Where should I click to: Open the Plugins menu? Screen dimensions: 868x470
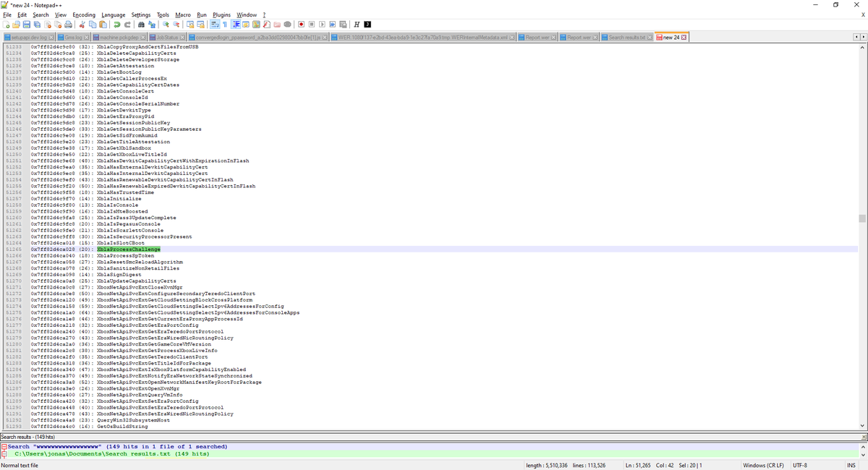point(222,14)
